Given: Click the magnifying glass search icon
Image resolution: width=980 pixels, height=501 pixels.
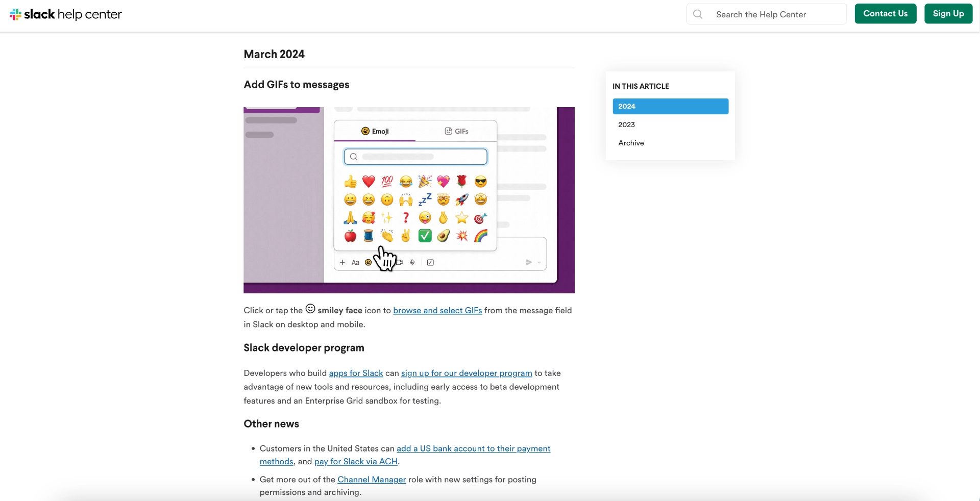Looking at the screenshot, I should point(698,14).
